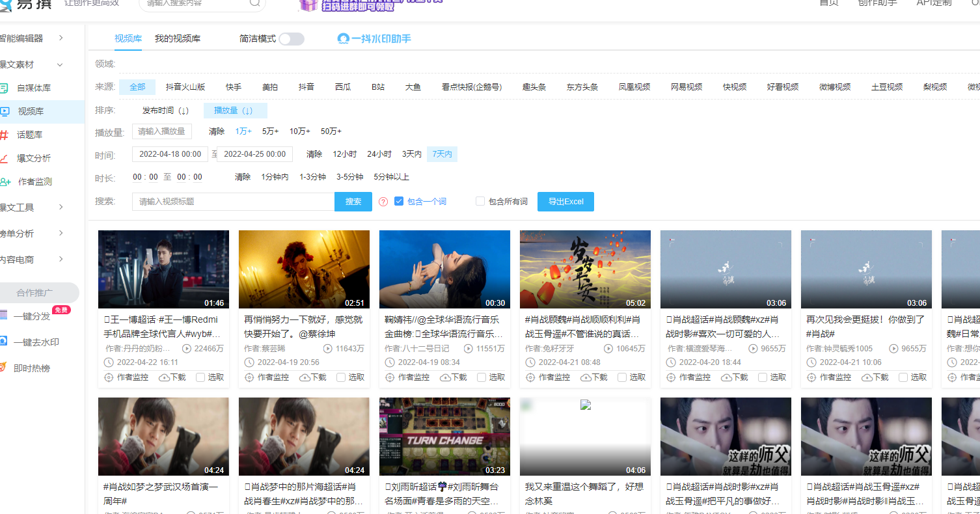The image size is (980, 514).
Task: Click the one-click distribution icon
Action: pos(3,316)
